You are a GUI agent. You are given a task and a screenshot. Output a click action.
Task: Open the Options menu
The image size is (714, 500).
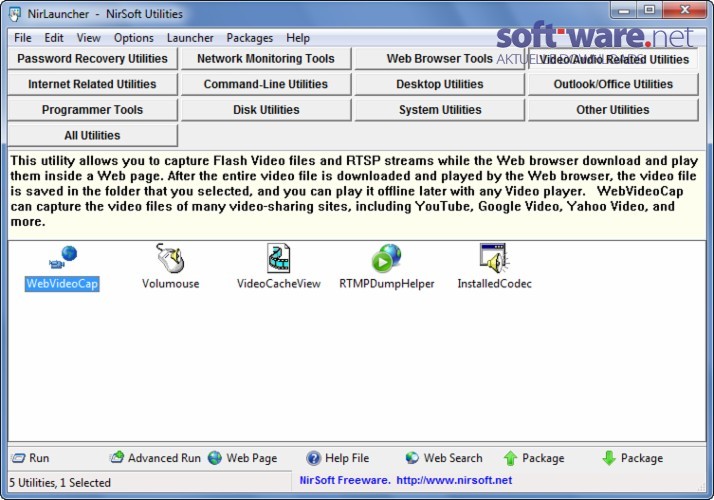[x=133, y=38]
